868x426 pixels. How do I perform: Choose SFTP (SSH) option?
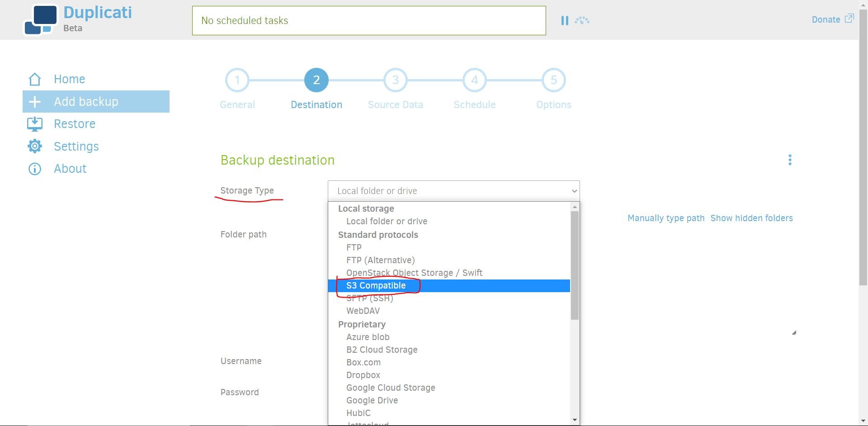(x=449, y=298)
